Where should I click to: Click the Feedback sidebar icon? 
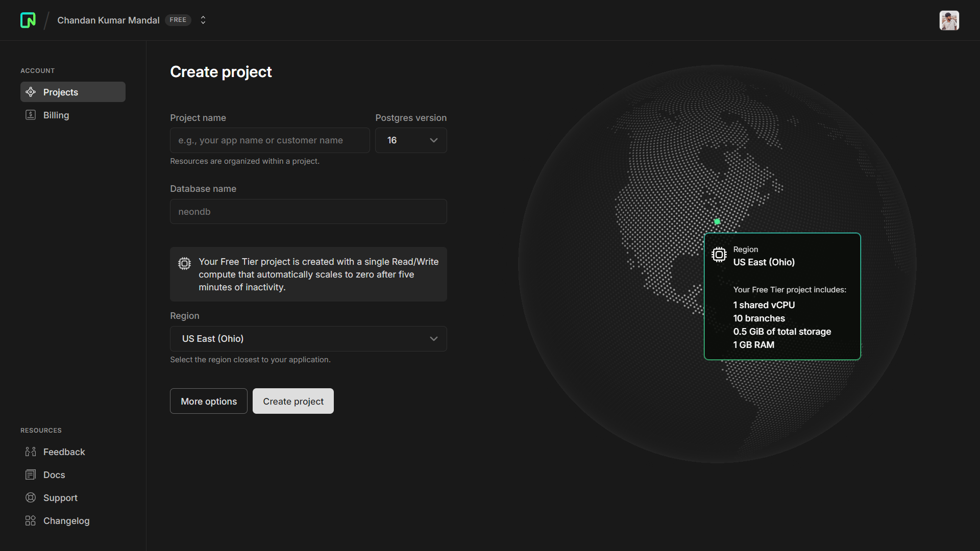31,452
